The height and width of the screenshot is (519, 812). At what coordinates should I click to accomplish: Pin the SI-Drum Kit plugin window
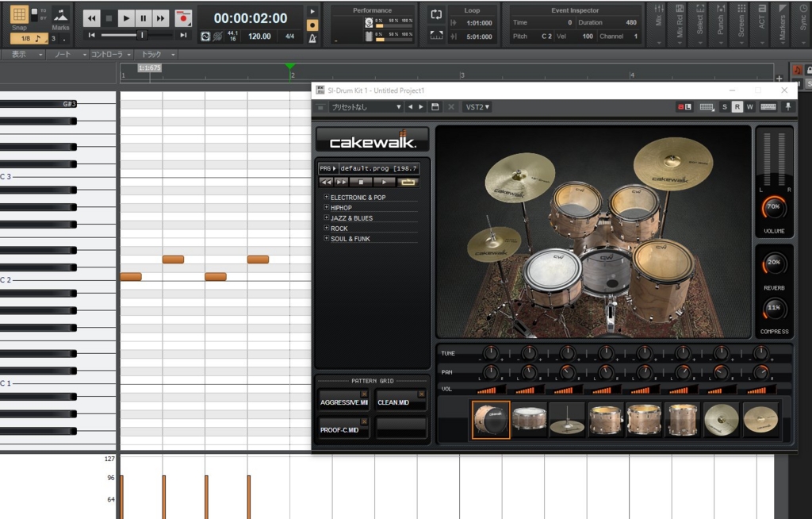click(788, 107)
